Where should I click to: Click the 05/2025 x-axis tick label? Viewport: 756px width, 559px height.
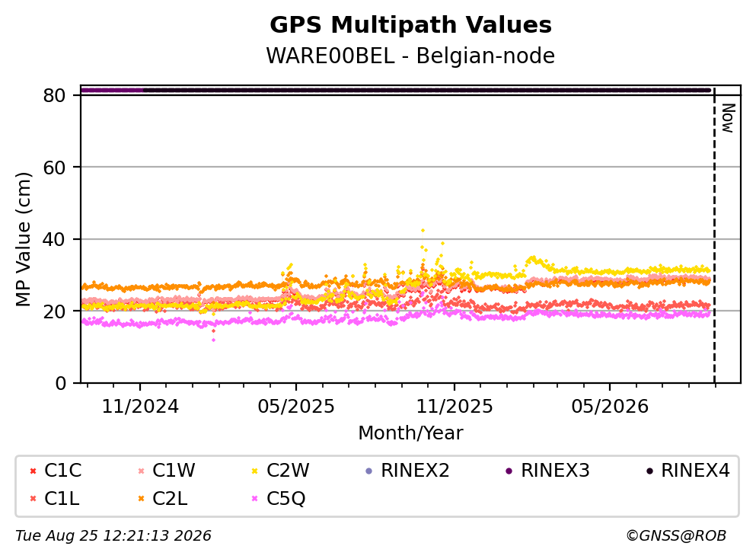296,407
